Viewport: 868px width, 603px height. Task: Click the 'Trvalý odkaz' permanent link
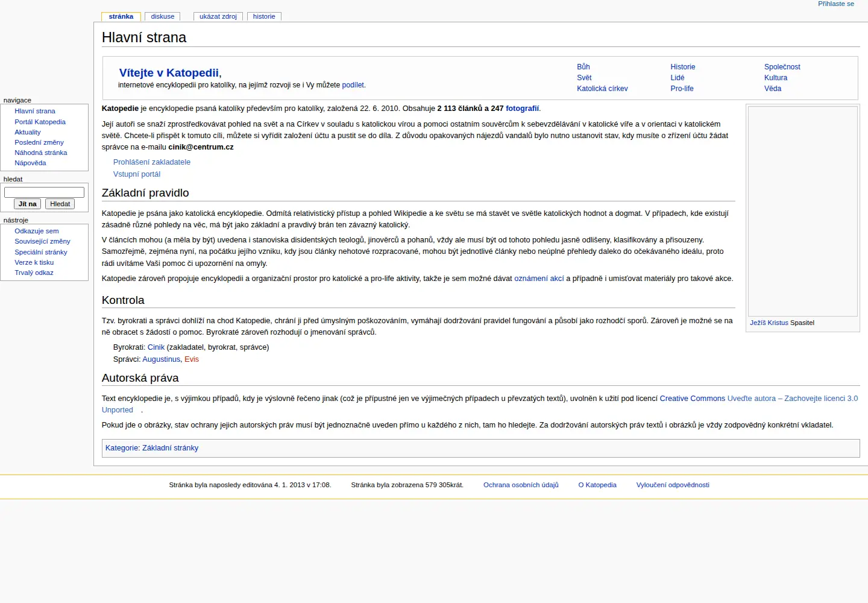tap(34, 273)
